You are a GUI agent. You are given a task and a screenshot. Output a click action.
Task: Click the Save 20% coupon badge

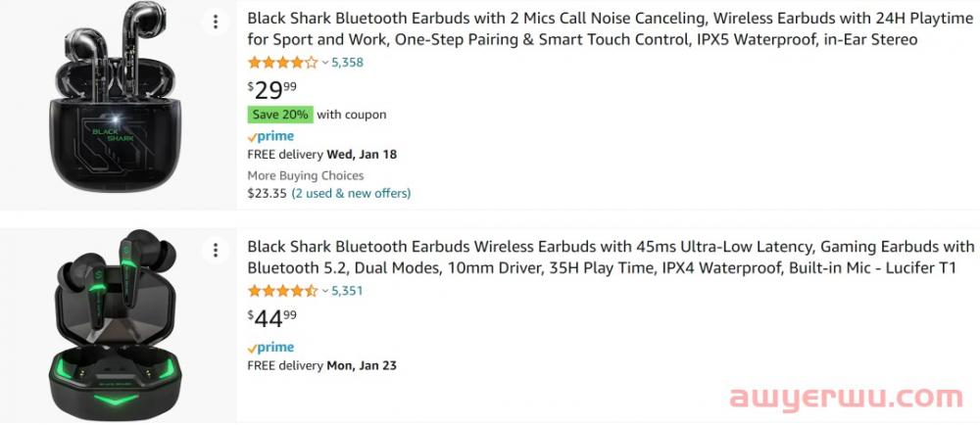(x=280, y=115)
